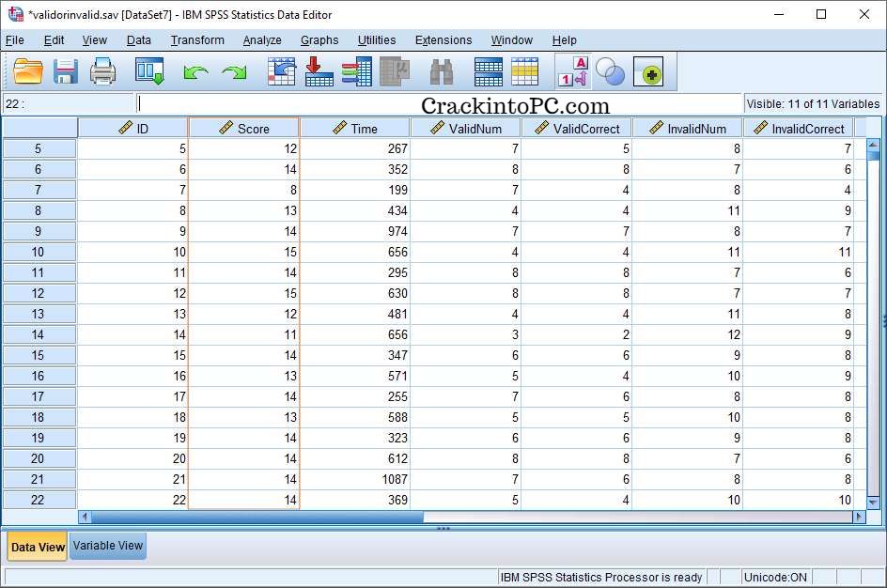Select the ValidCorrect column header
Image resolution: width=887 pixels, height=588 pixels.
(576, 129)
